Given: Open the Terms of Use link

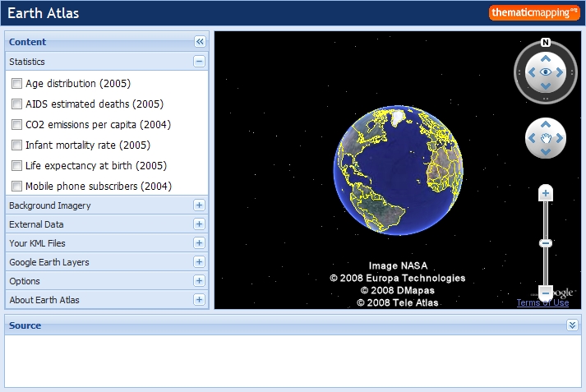Looking at the screenshot, I should pyautogui.click(x=542, y=302).
